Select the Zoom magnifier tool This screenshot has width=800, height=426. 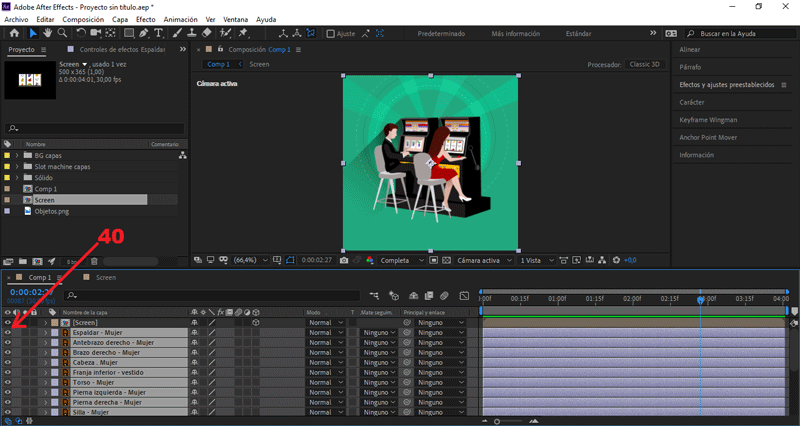coord(62,33)
